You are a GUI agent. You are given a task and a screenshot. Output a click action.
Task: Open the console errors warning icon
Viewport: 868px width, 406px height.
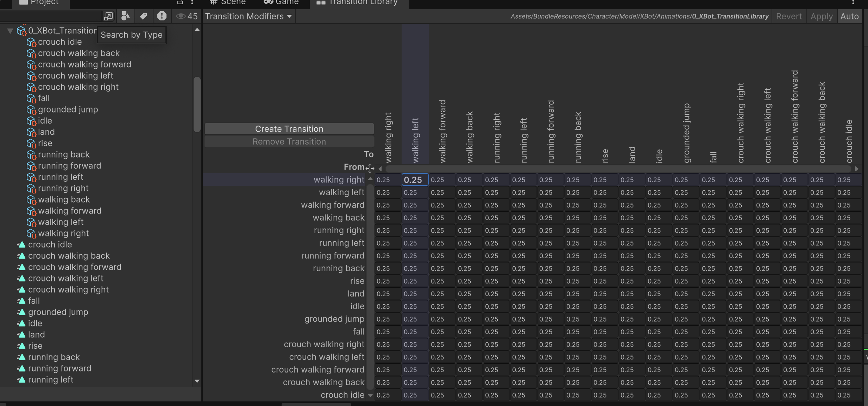(162, 16)
